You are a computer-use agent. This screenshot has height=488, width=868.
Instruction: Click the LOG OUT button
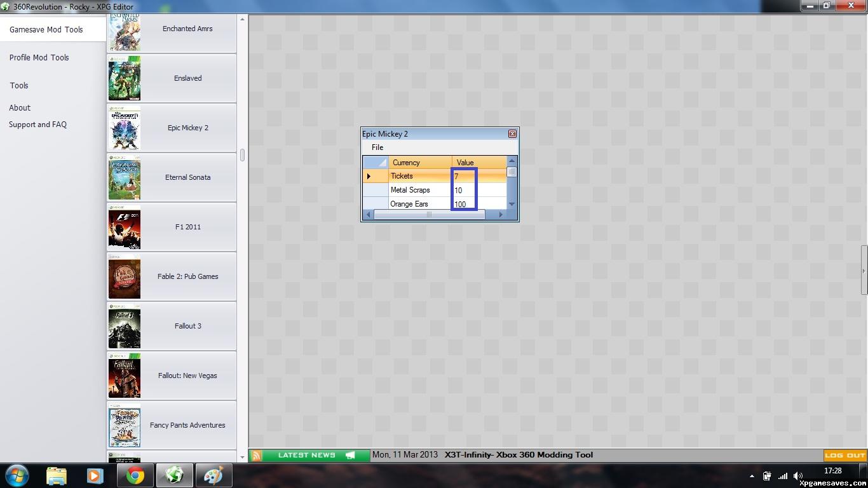(x=844, y=455)
